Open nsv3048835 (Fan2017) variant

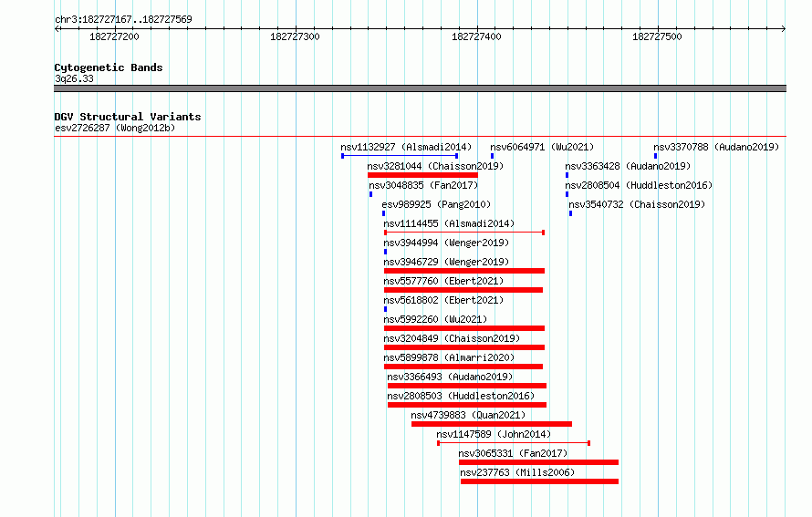click(x=423, y=185)
